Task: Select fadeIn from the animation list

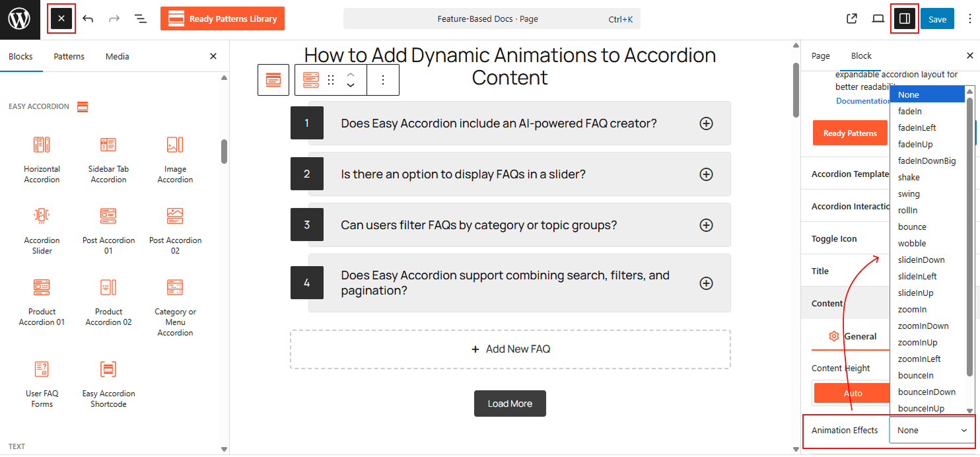Action: [x=909, y=111]
